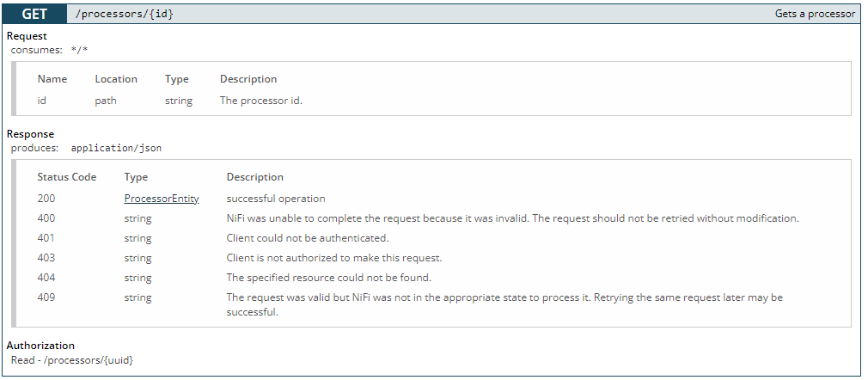
Task: Click 'Client could not be authenticated.' description
Action: coord(308,238)
